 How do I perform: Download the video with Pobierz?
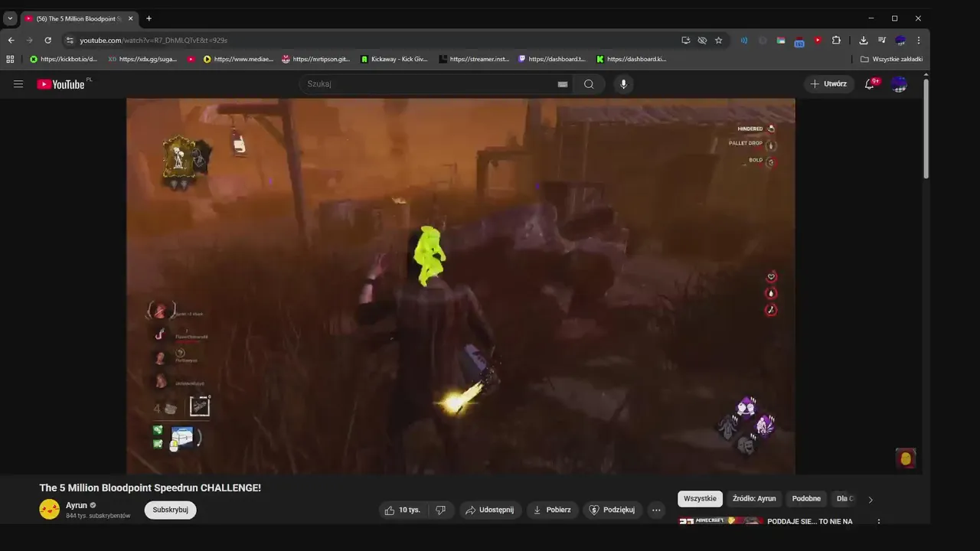[x=552, y=510]
